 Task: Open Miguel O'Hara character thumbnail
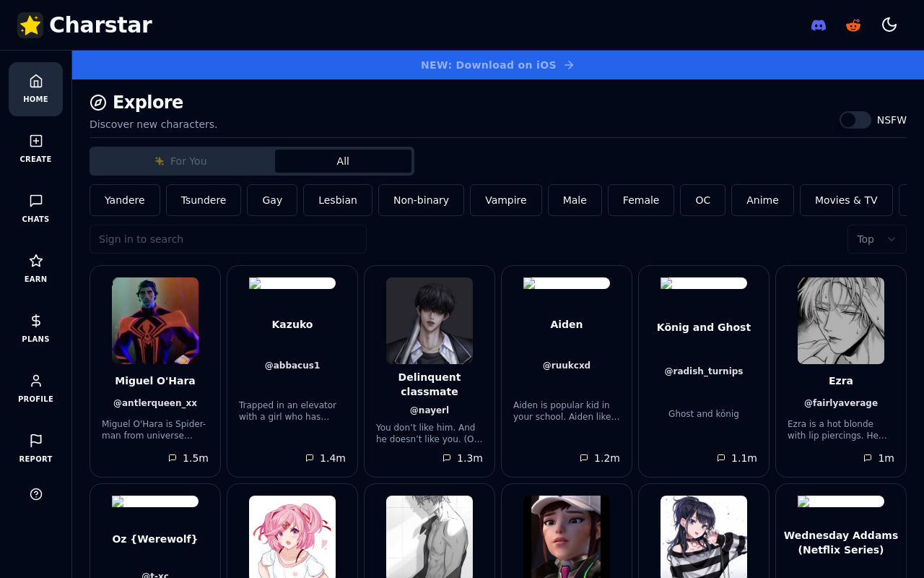(155, 321)
